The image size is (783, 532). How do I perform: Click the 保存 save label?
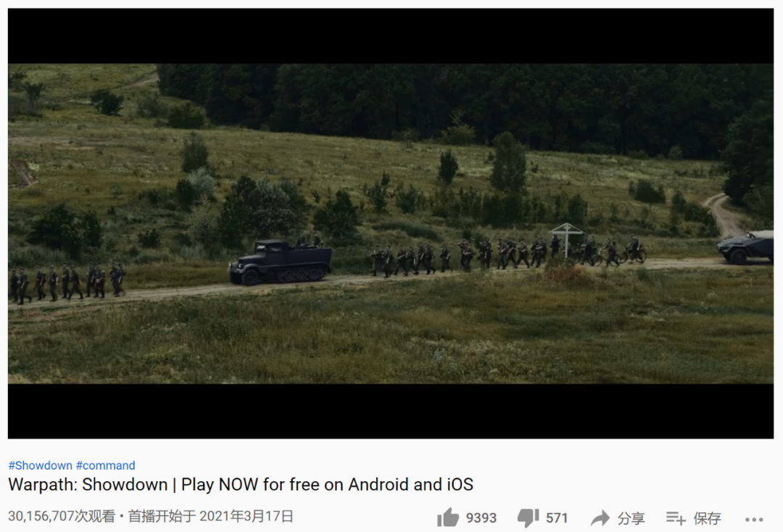click(x=707, y=518)
